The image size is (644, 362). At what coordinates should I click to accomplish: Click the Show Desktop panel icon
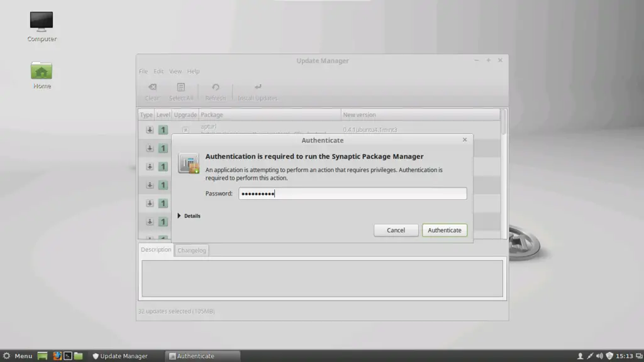[42, 356]
